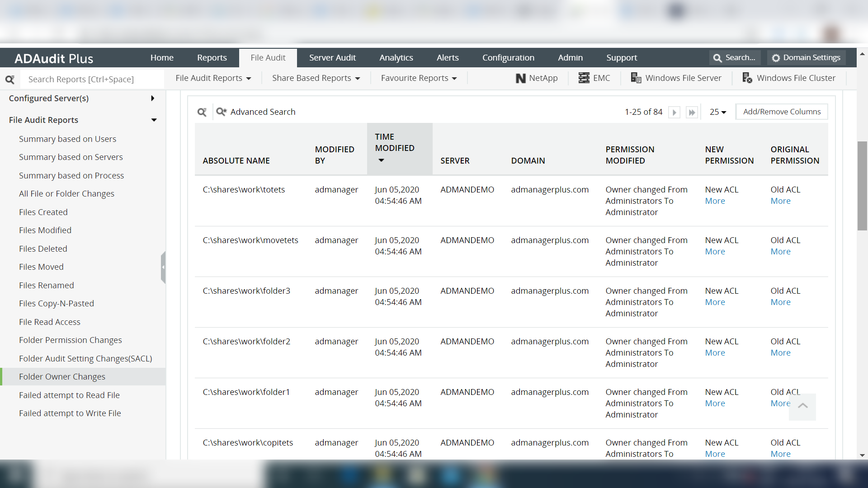Open Advanced Search icon
The image size is (868, 488).
point(221,112)
